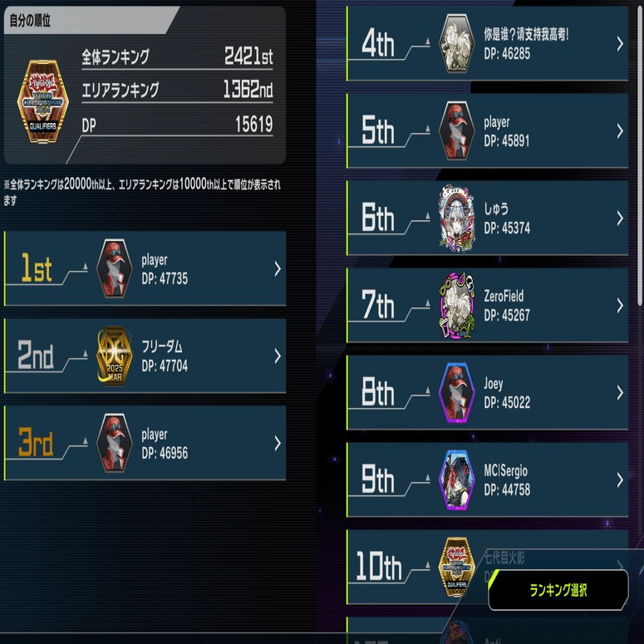Image resolution: width=644 pixels, height=644 pixels.
Task: Tap your own WCS Qualifiers badge emblem
Action: (x=42, y=101)
